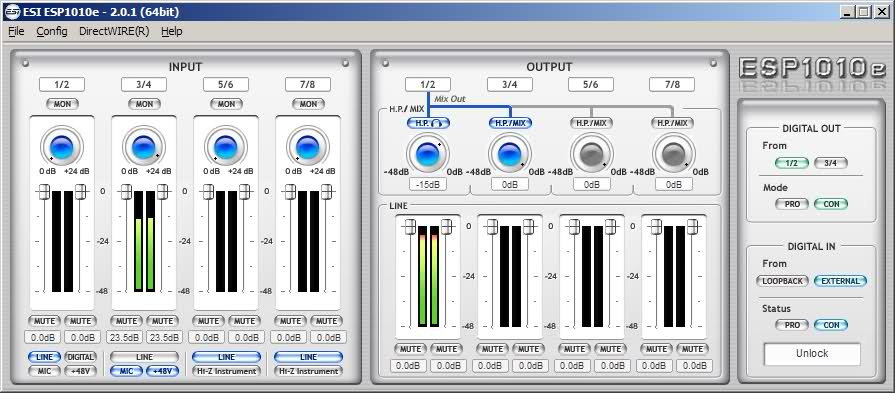Screen dimensions: 895x393
Task: Open the Help menu
Action: [172, 31]
